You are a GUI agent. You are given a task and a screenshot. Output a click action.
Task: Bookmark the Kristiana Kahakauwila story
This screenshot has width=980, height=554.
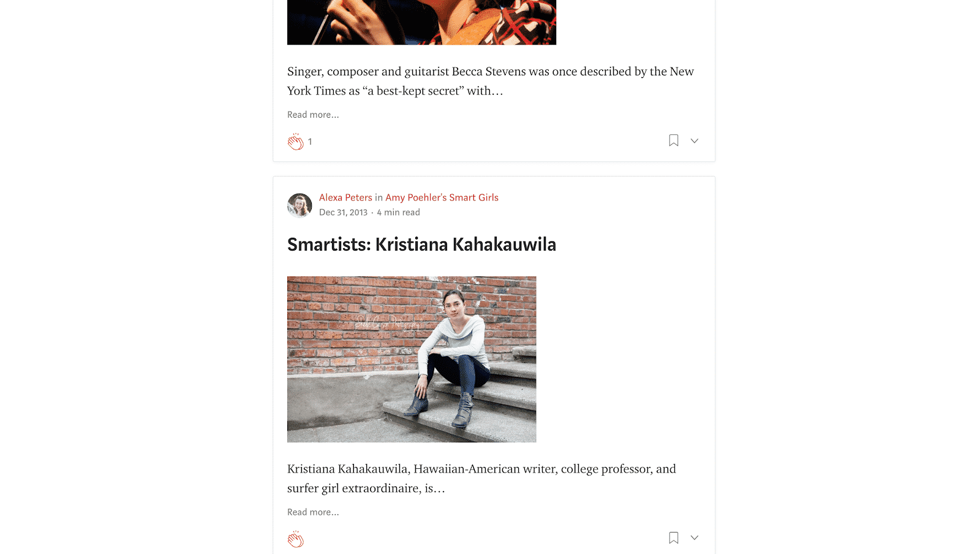(x=673, y=537)
